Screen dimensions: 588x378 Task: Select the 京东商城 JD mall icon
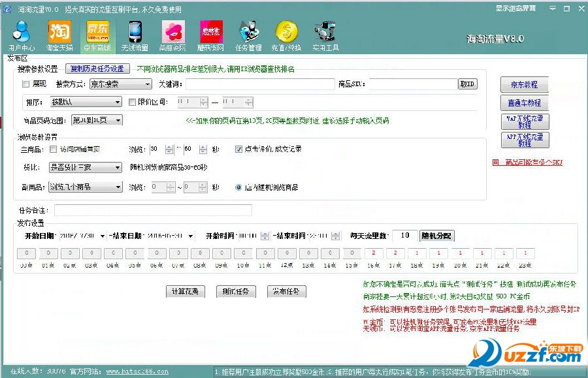97,36
